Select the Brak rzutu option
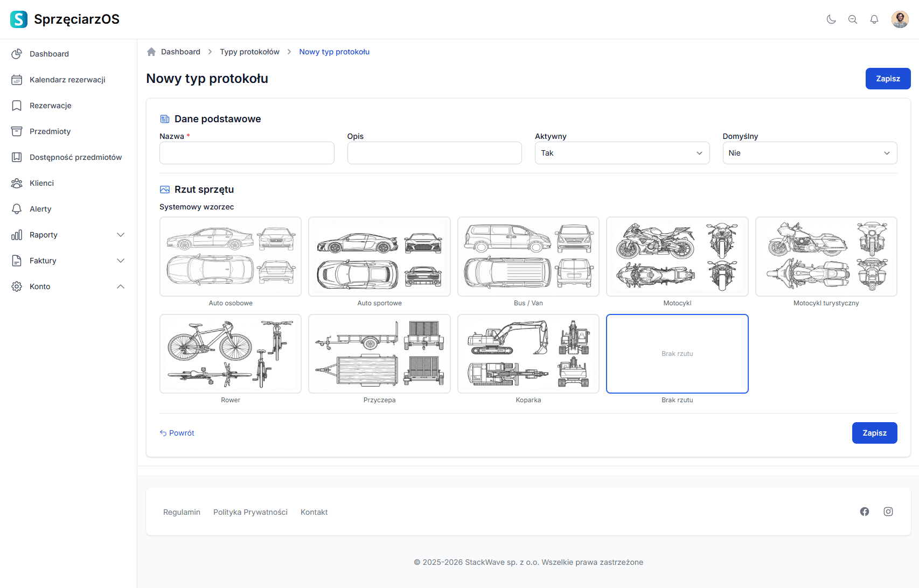 coord(677,354)
